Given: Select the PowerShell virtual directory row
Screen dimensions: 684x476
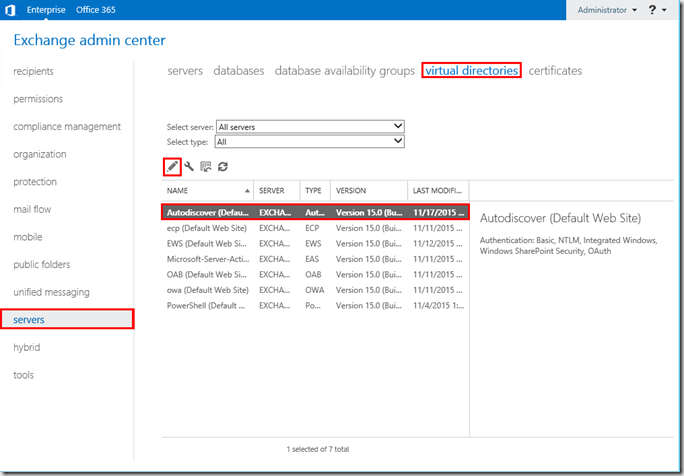Looking at the screenshot, I should (207, 305).
